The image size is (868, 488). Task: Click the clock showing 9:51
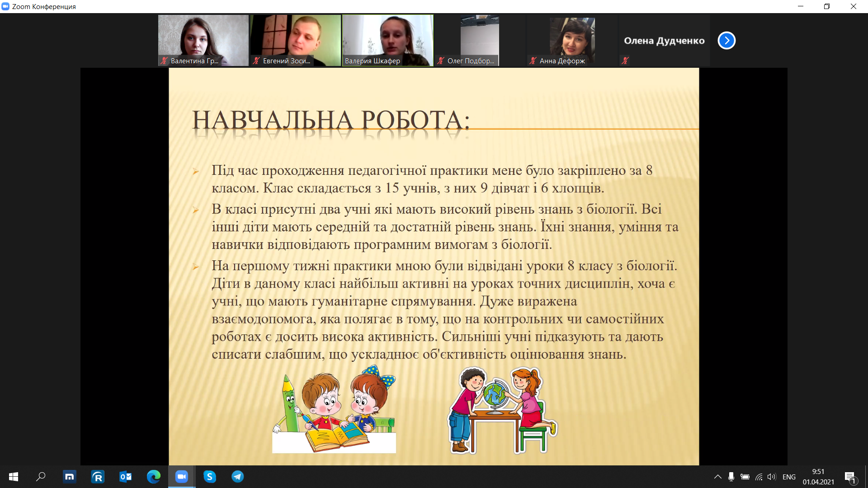(x=818, y=477)
